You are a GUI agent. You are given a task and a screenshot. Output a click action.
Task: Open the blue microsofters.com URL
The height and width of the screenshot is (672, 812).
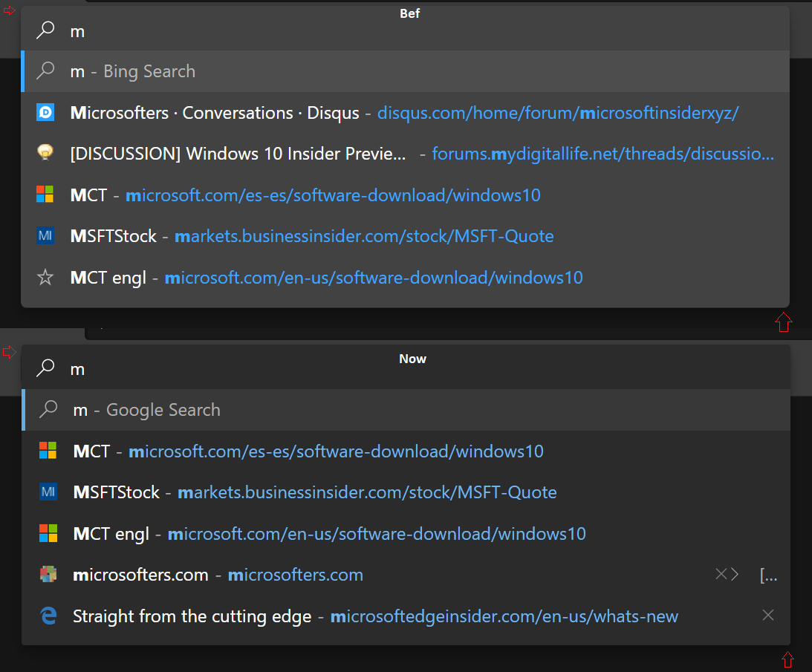[x=295, y=575]
